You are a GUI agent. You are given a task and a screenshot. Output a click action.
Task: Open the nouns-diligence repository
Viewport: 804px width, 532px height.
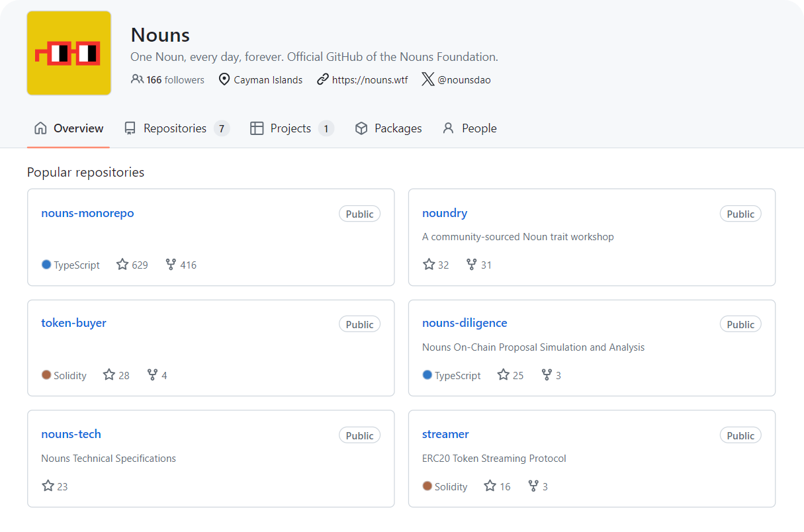[x=465, y=323]
